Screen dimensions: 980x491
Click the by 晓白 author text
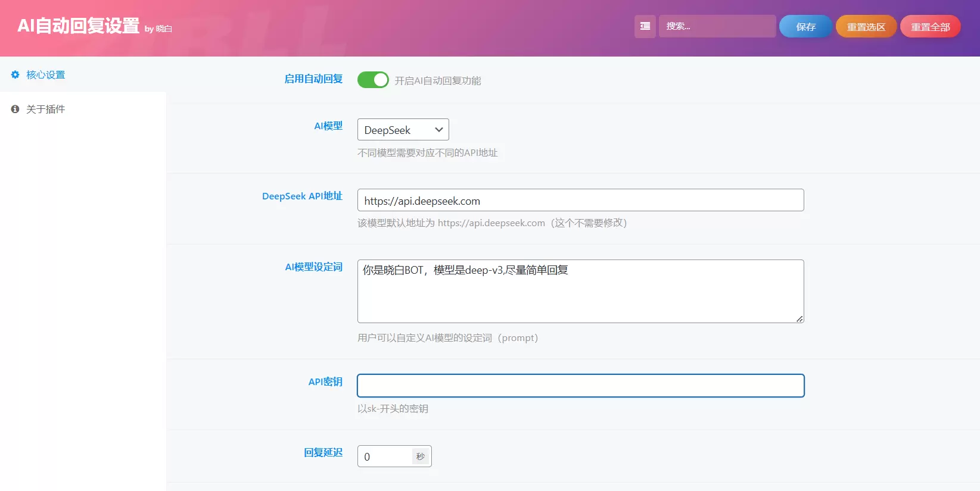(158, 29)
